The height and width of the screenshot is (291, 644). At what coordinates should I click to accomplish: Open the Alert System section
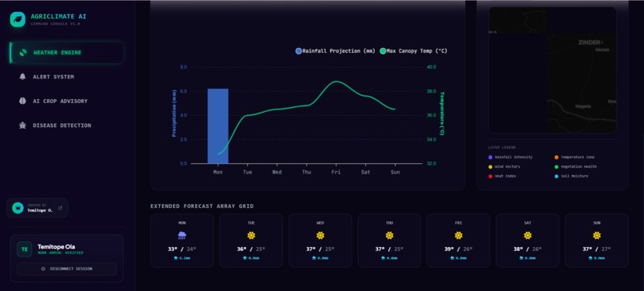66,77
